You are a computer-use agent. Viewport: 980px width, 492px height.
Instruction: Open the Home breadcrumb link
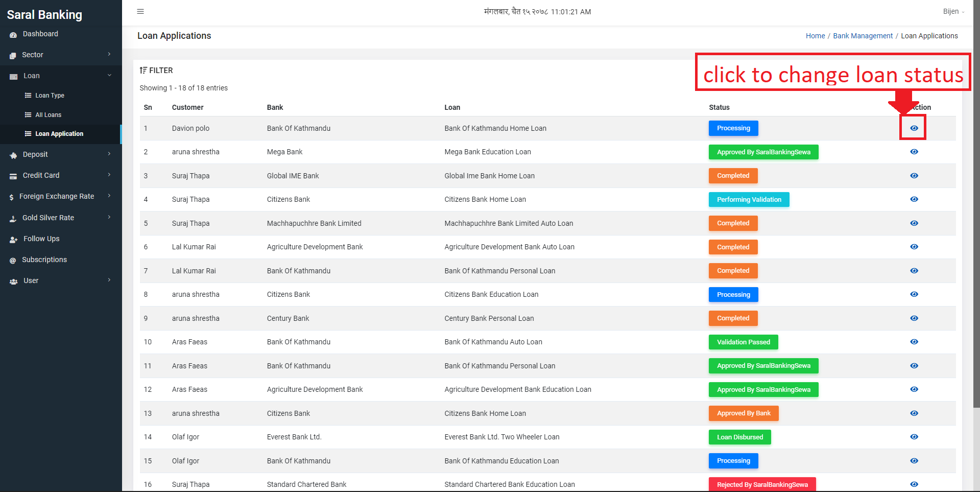pos(815,36)
